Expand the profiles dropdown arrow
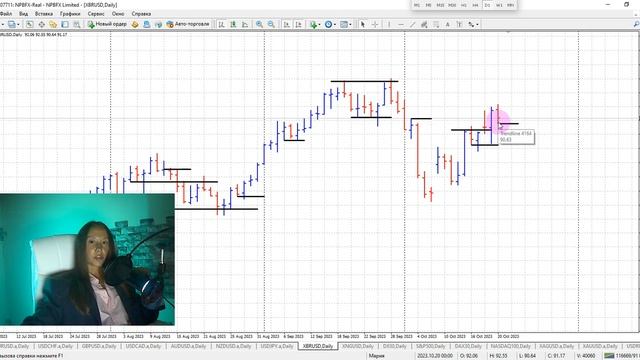 (18, 24)
